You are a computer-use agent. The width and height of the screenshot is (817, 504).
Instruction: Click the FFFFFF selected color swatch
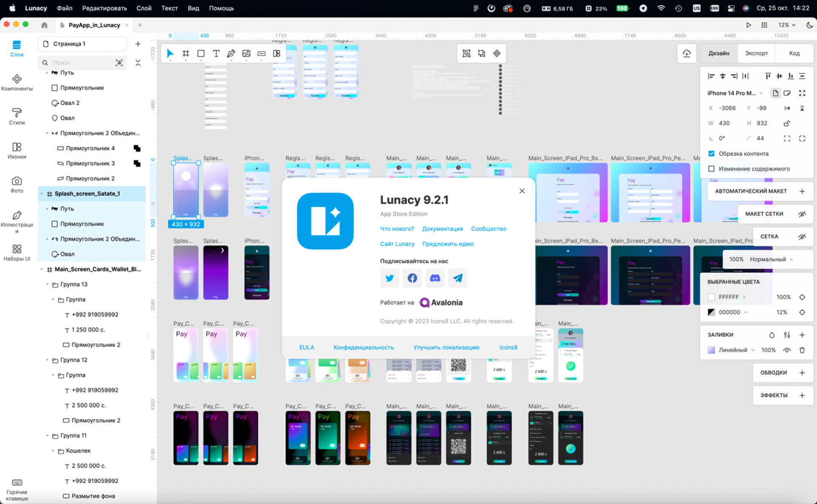click(711, 297)
